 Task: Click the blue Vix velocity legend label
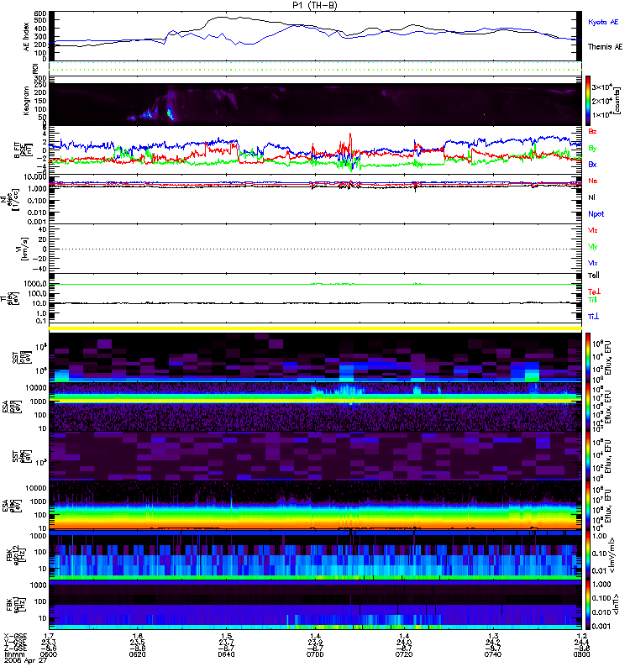(x=593, y=263)
